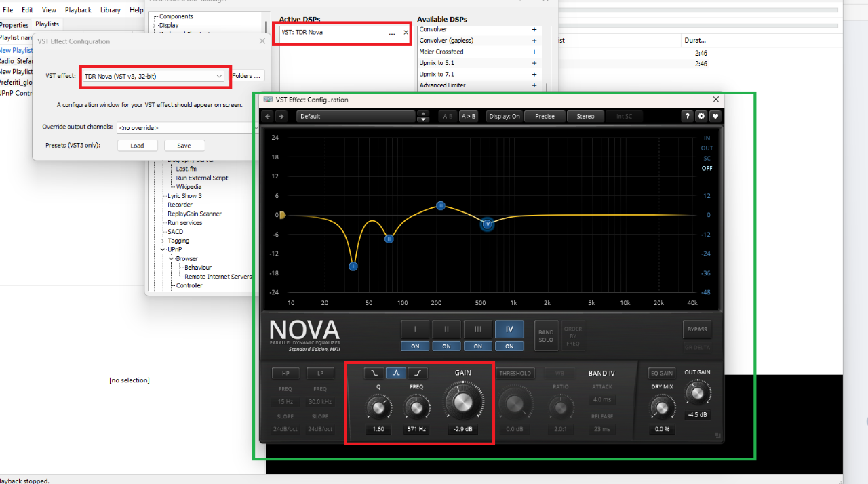
Task: Add Advanced Limiter DSP with plus icon
Action: coord(534,85)
